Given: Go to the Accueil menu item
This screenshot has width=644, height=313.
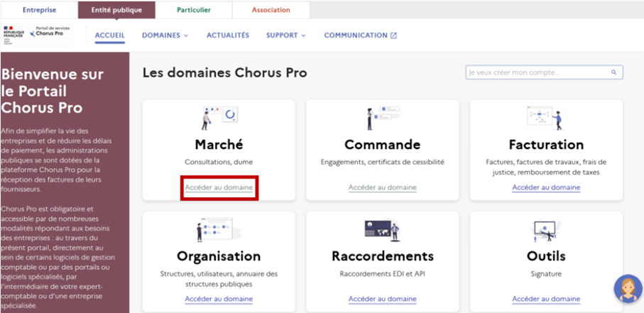Looking at the screenshot, I should 109,35.
